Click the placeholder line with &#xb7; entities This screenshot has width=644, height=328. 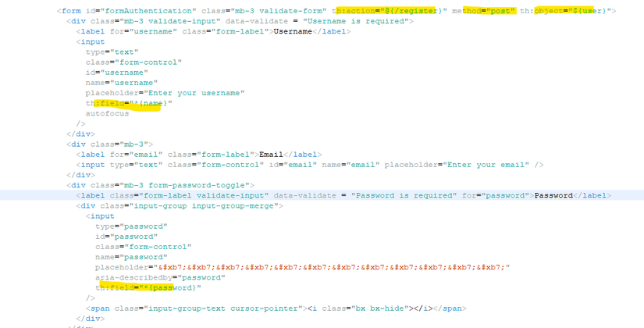pos(303,268)
